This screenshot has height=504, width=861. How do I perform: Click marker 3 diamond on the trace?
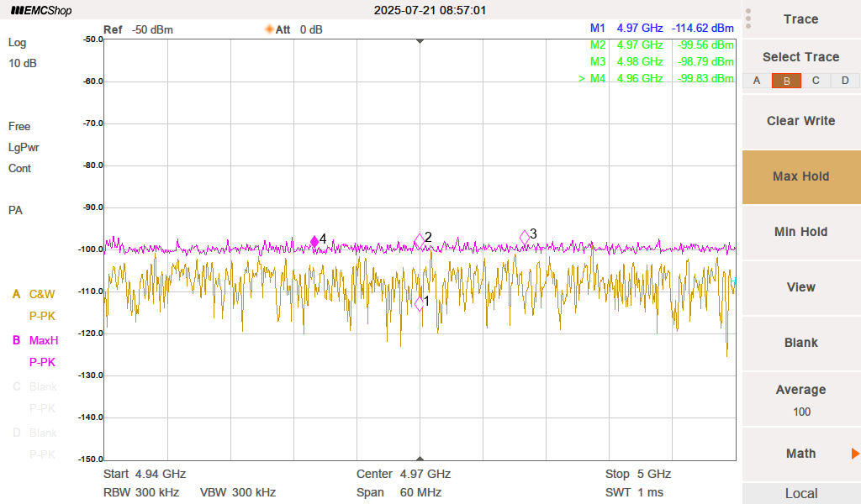coord(525,238)
